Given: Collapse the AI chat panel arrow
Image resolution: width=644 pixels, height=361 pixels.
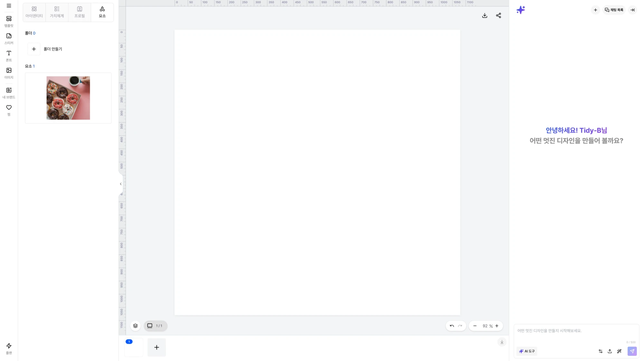Looking at the screenshot, I should point(633,10).
